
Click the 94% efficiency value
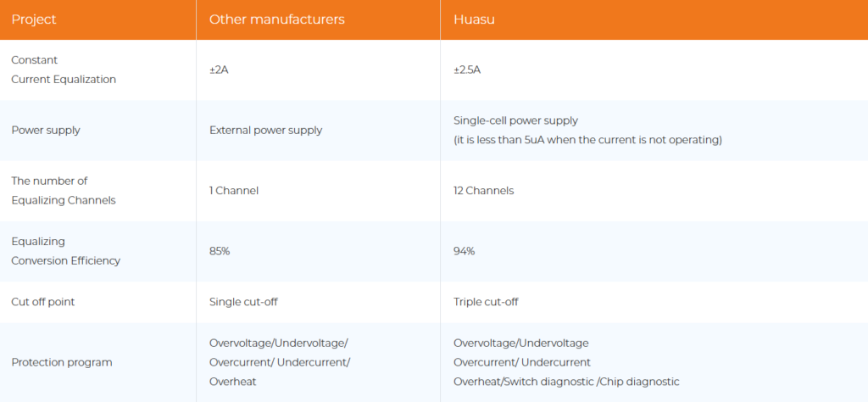click(x=464, y=251)
